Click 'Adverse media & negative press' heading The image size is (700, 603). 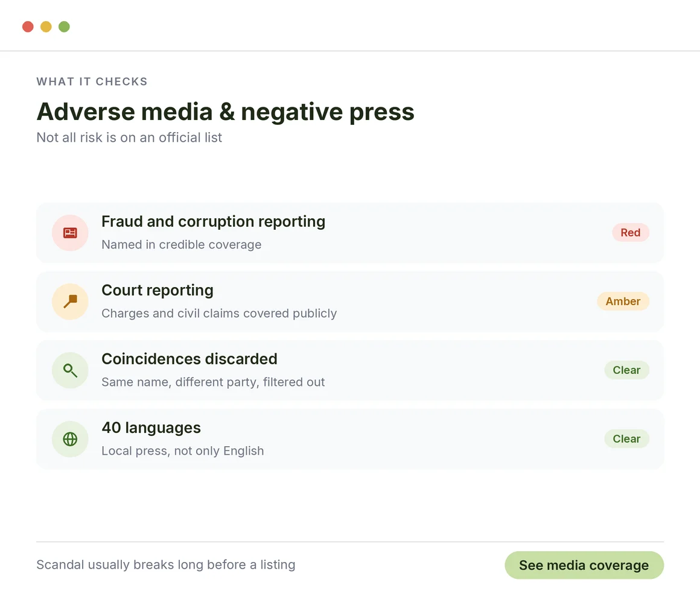[x=226, y=112]
